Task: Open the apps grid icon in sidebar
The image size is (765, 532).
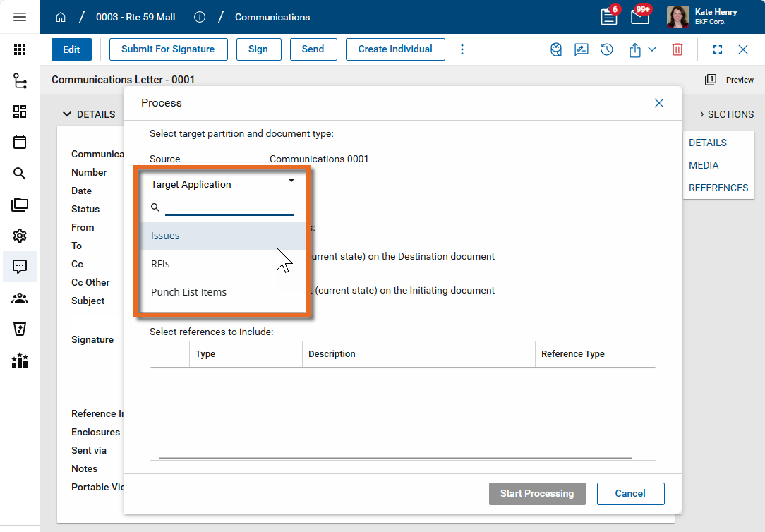Action: point(20,49)
